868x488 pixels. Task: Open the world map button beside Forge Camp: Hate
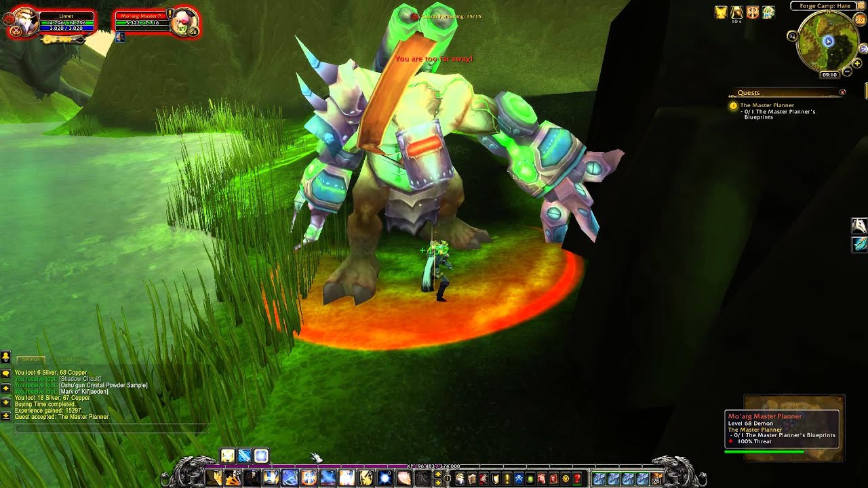tap(861, 5)
